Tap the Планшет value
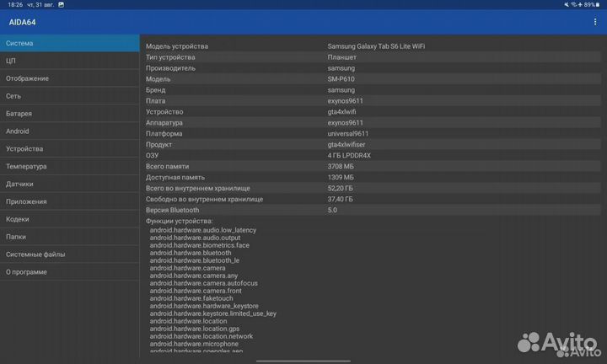 [x=341, y=57]
